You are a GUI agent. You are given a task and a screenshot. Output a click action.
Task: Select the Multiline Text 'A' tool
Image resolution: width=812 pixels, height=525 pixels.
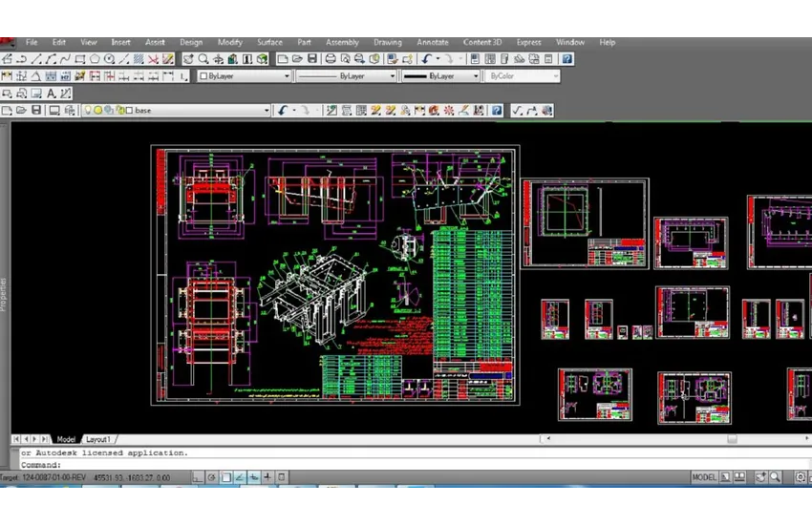click(x=52, y=94)
